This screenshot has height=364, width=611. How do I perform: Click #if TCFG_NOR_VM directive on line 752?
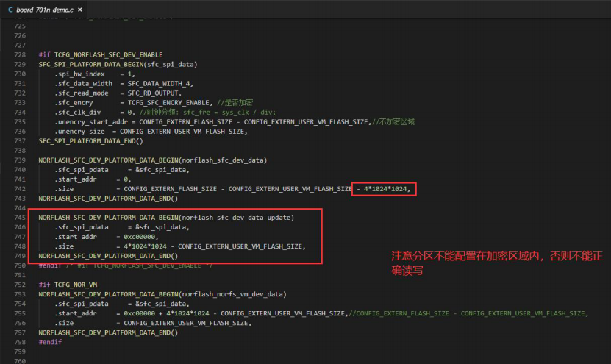[x=68, y=285]
